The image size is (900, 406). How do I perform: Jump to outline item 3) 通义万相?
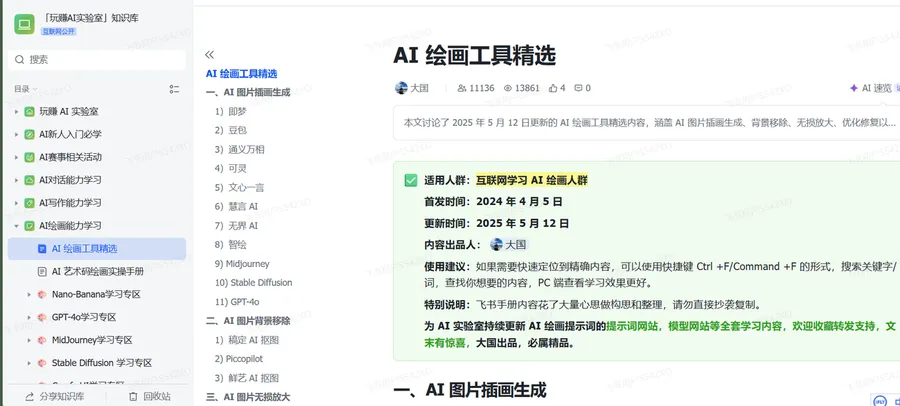click(240, 150)
